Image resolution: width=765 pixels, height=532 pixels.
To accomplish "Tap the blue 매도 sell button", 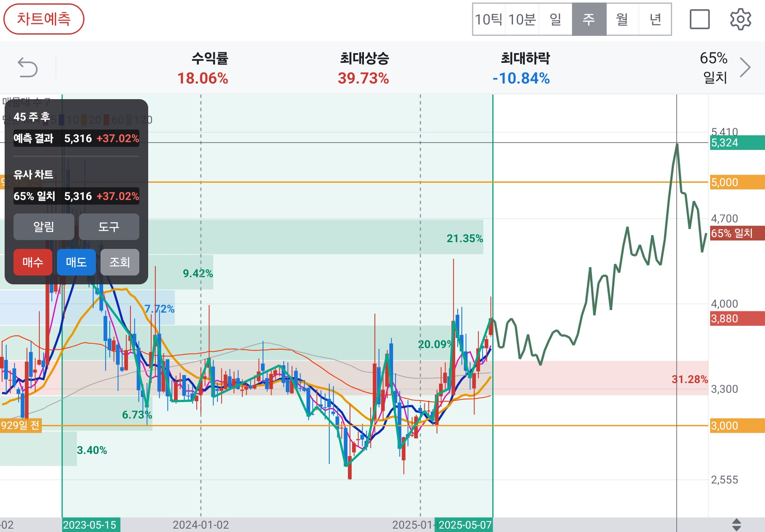I will (x=76, y=262).
